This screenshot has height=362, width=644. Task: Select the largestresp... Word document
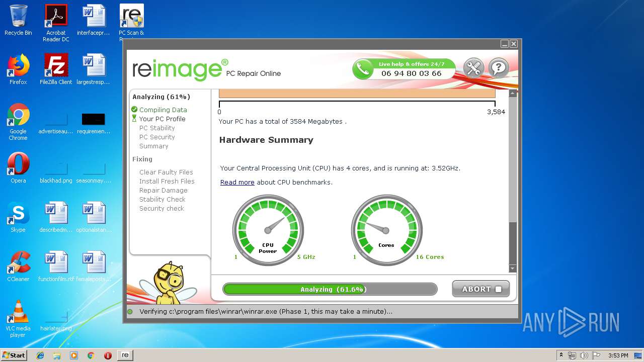(94, 69)
